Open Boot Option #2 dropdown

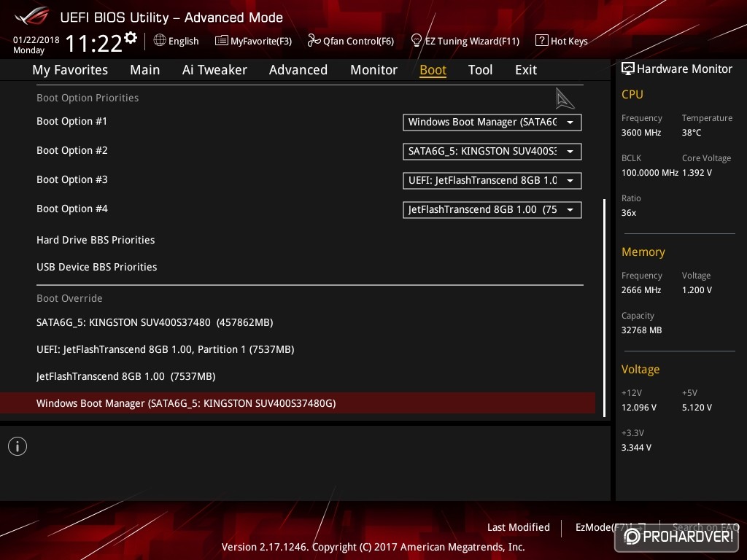tap(492, 152)
